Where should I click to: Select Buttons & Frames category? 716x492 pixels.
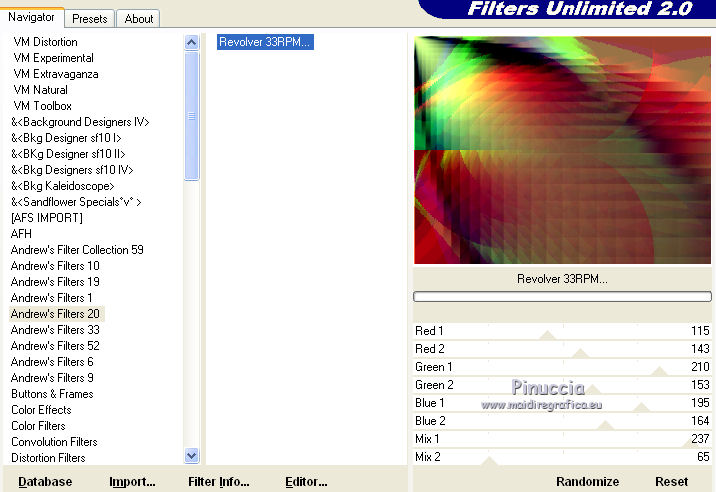[x=52, y=394]
